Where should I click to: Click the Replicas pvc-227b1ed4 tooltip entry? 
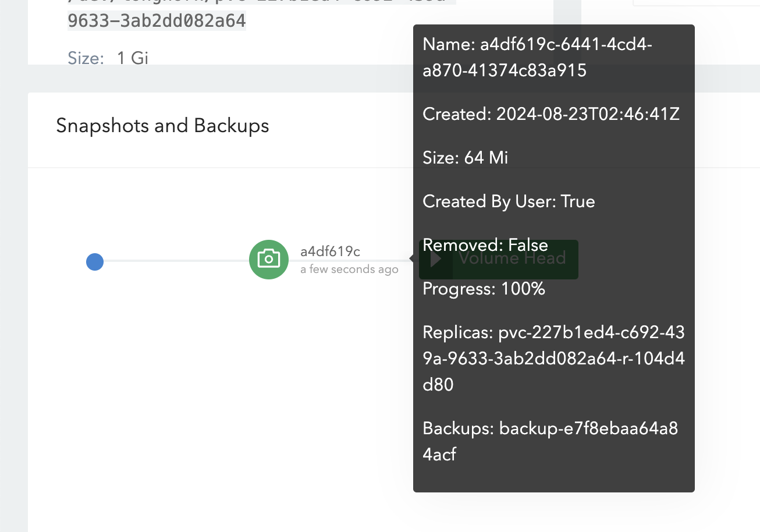tap(553, 359)
